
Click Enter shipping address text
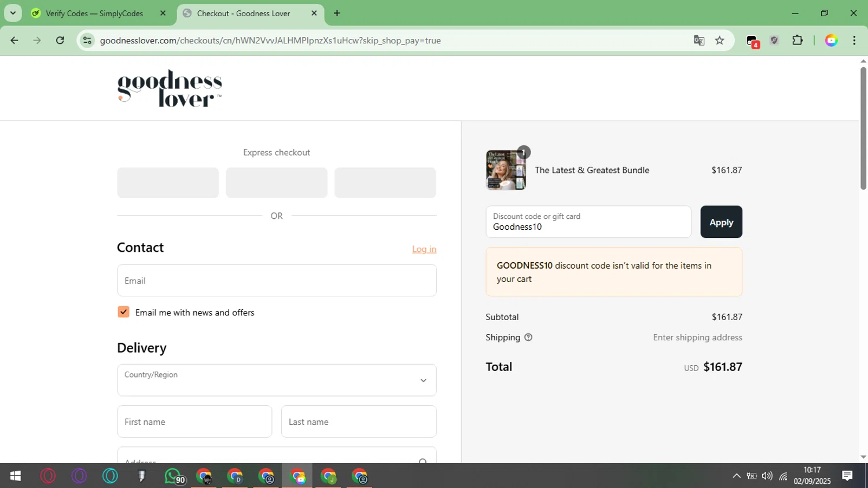point(697,337)
